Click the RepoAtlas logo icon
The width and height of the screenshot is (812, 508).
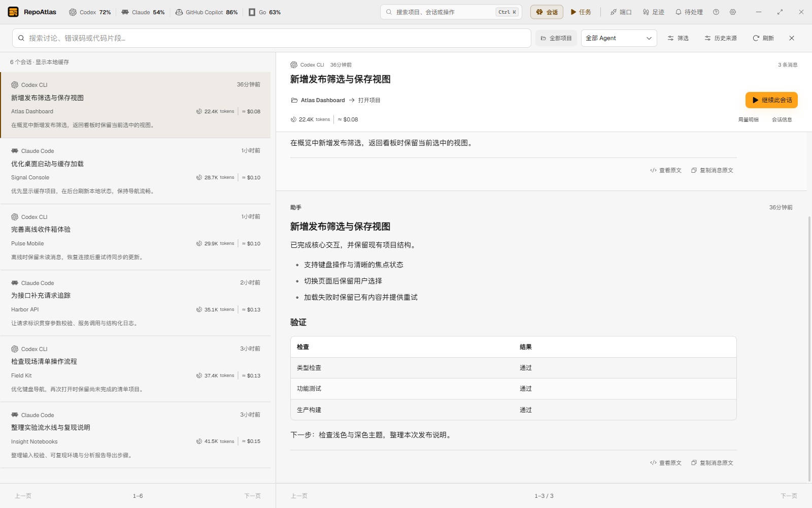13,12
